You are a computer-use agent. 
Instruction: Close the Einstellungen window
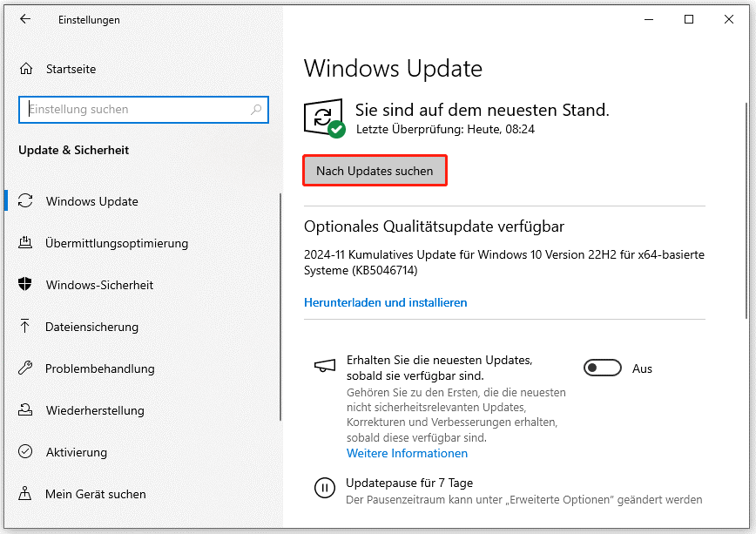[x=729, y=19]
